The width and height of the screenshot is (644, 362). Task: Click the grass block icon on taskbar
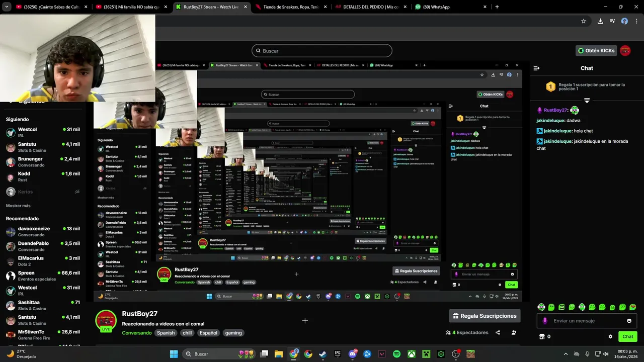coord(470,354)
